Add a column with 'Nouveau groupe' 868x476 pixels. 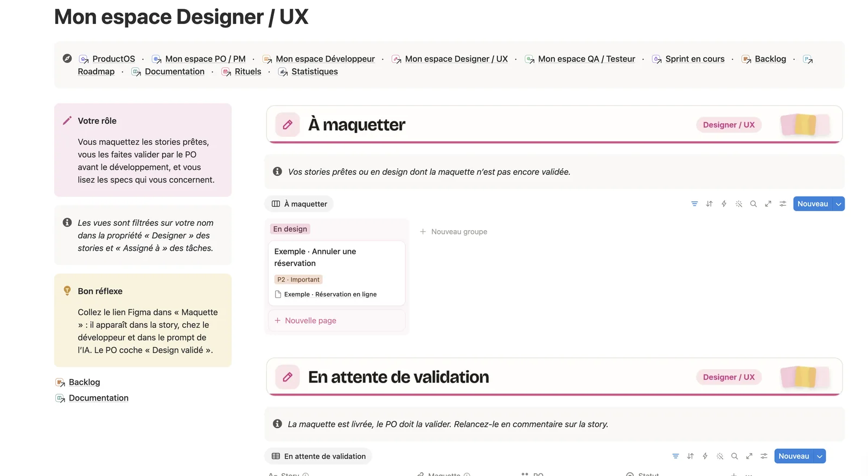point(454,232)
